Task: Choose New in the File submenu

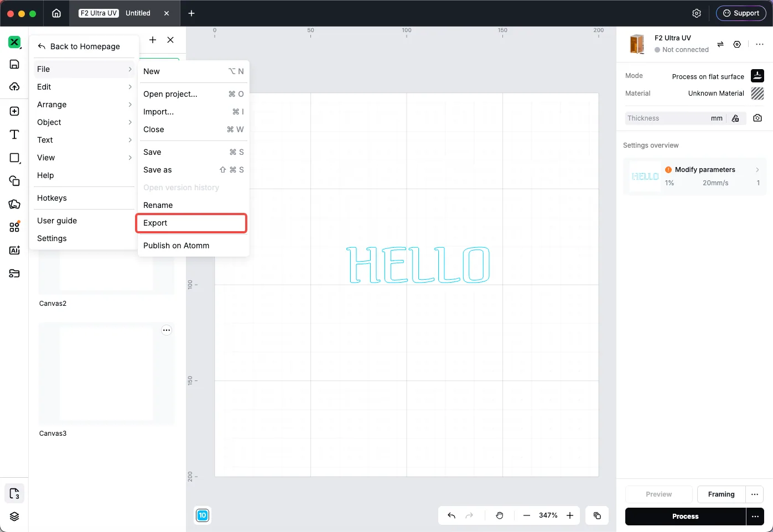Action: [x=193, y=71]
